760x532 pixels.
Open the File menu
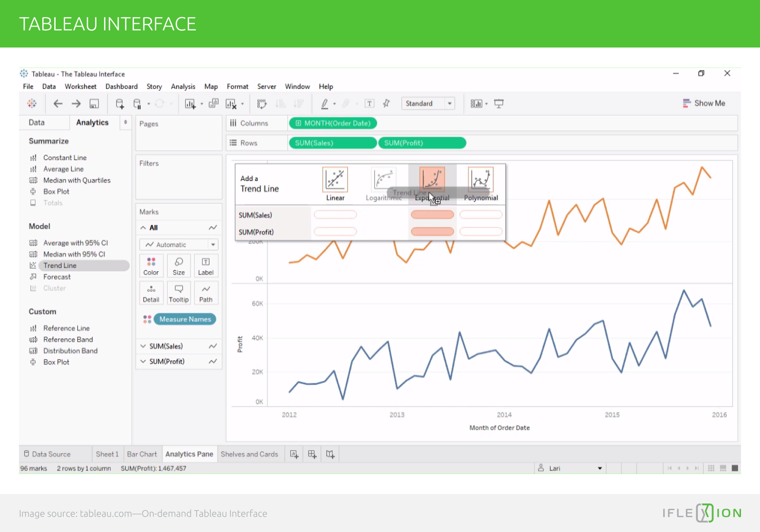28,86
